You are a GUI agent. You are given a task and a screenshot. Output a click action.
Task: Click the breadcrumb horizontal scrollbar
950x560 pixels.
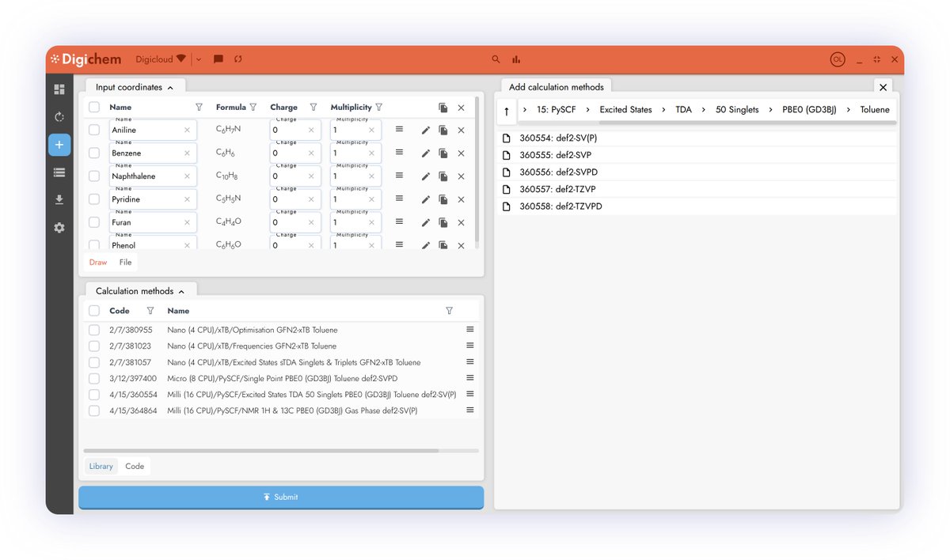coord(747,123)
